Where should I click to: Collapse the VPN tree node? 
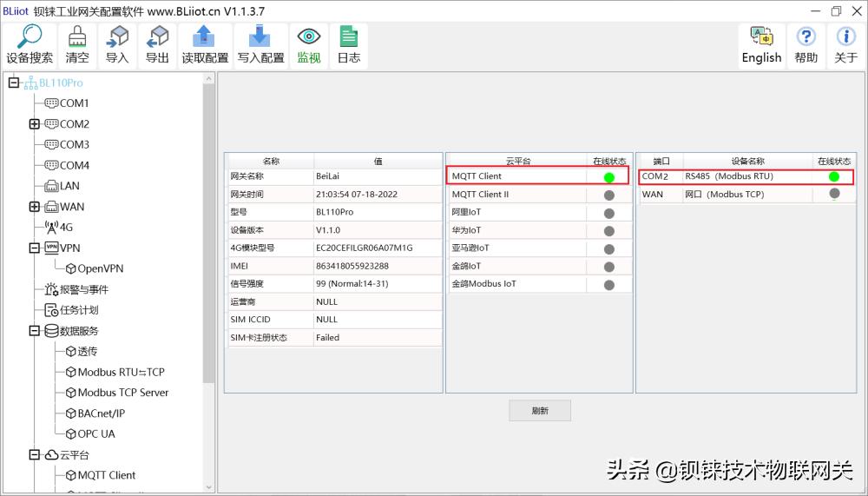(x=35, y=248)
